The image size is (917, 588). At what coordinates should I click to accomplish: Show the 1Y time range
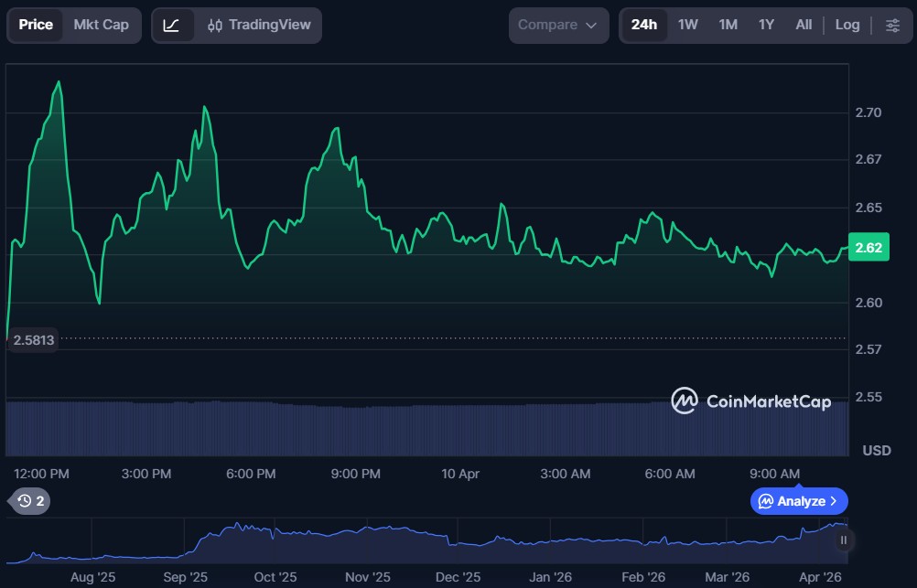pyautogui.click(x=766, y=25)
